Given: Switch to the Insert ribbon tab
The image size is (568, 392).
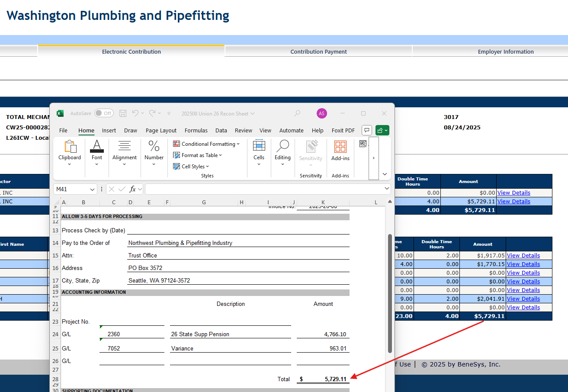Looking at the screenshot, I should click(109, 130).
